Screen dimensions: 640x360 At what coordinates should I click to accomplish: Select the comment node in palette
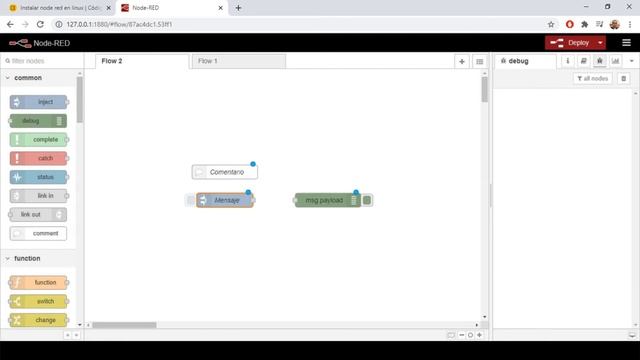pos(38,233)
